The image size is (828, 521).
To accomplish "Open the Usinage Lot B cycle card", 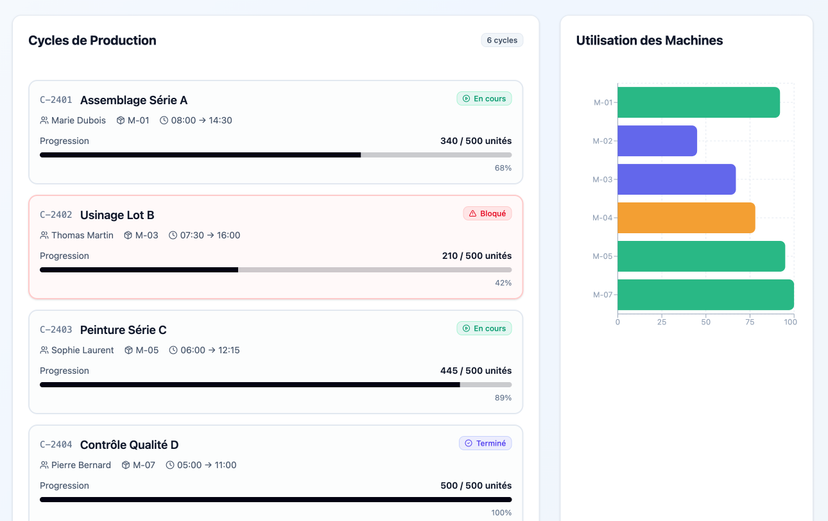I will click(275, 246).
